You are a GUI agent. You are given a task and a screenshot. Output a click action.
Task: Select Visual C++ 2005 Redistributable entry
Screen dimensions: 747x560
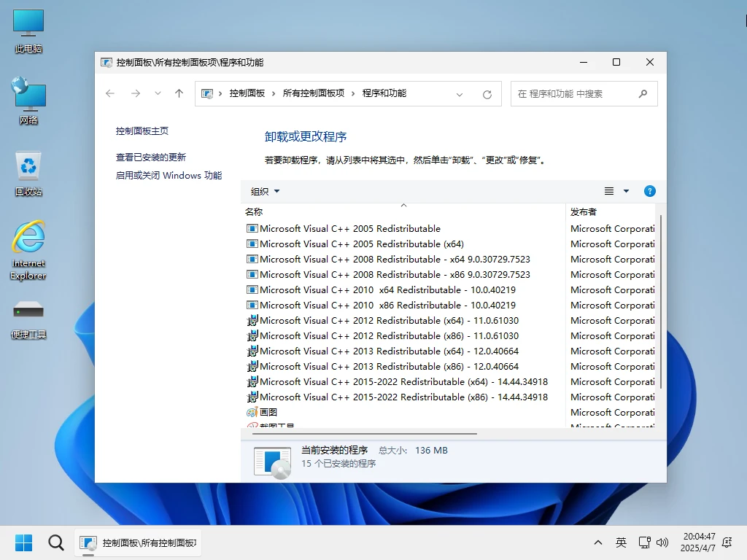coord(349,228)
